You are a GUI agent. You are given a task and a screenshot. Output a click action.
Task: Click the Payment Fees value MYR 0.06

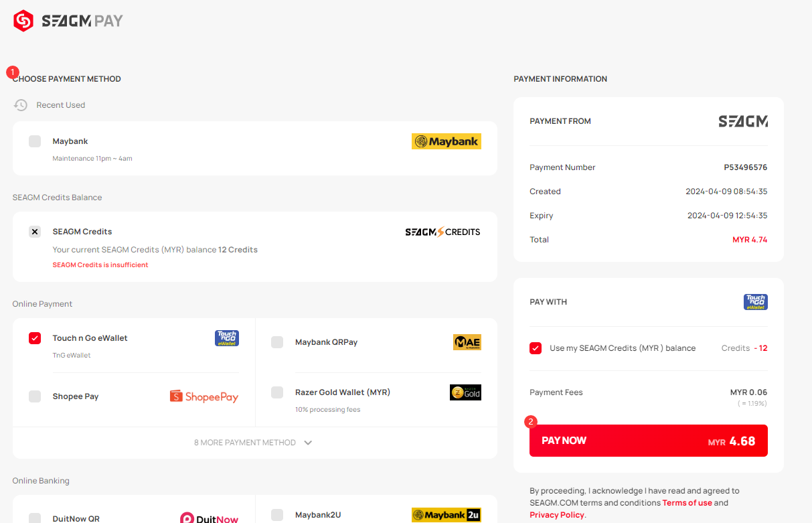[x=749, y=392]
